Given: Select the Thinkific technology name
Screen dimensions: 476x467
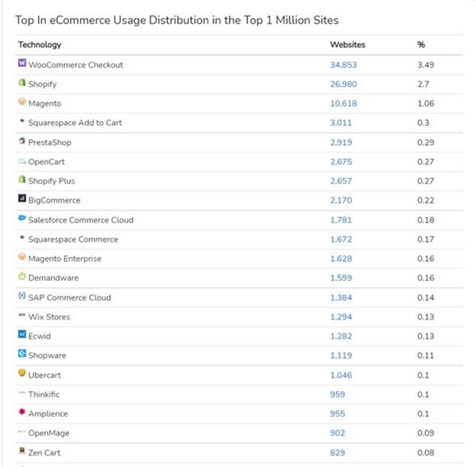Looking at the screenshot, I should click(x=44, y=395).
